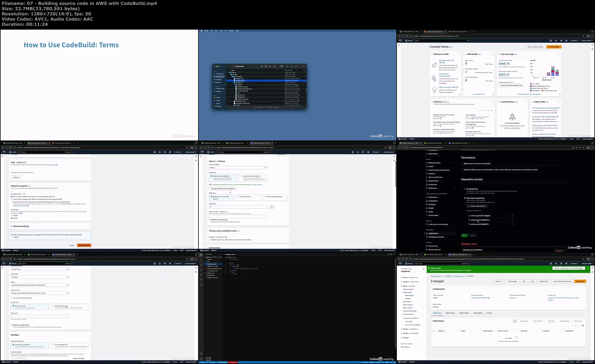This screenshot has height=364, width=595.
Task: Open Source Control in VS Code activity bar
Action: pos(201,265)
